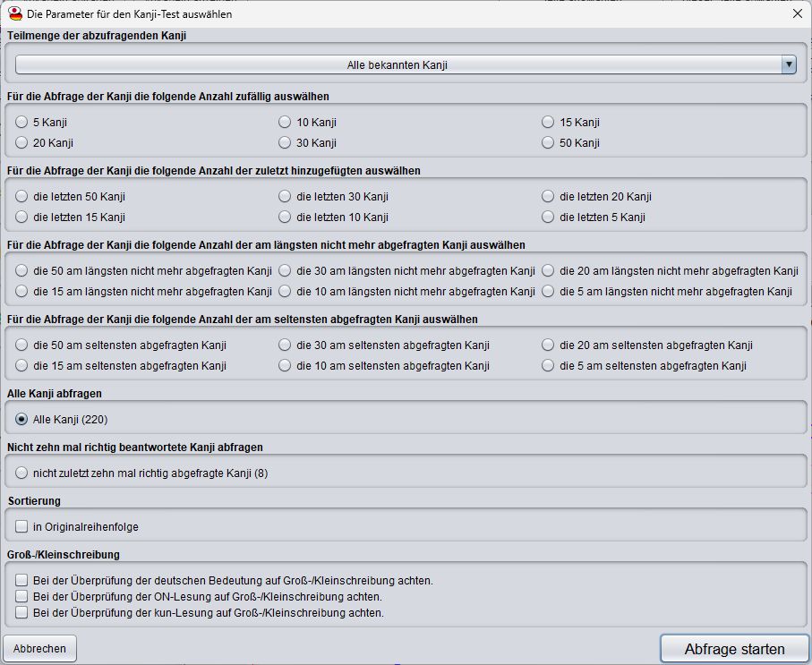Viewport: 812px width, 665px height.
Task: Select 'die letzten 5 Kanji' option
Action: click(x=549, y=217)
